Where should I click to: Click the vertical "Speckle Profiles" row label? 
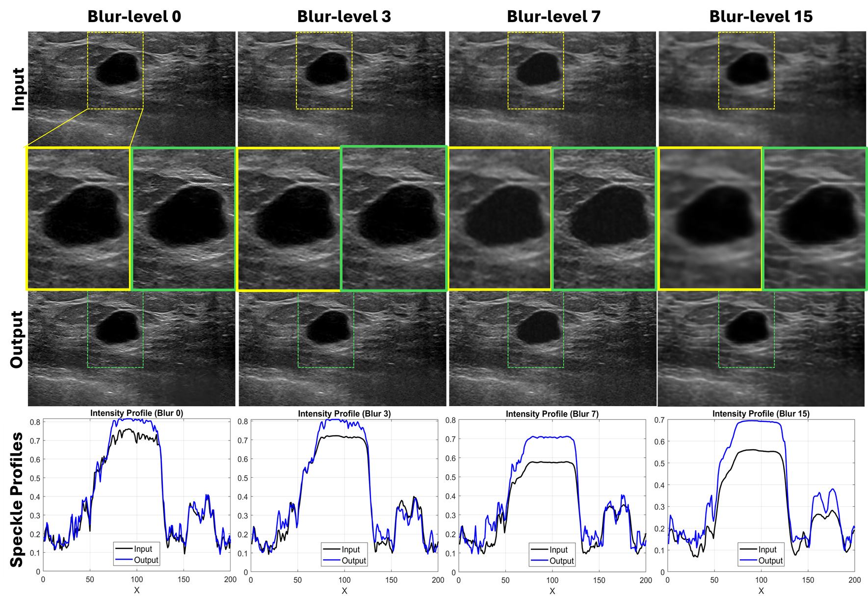coord(17,500)
